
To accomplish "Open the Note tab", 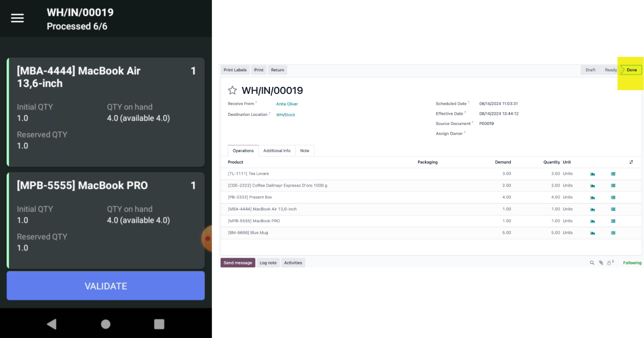I will (304, 150).
